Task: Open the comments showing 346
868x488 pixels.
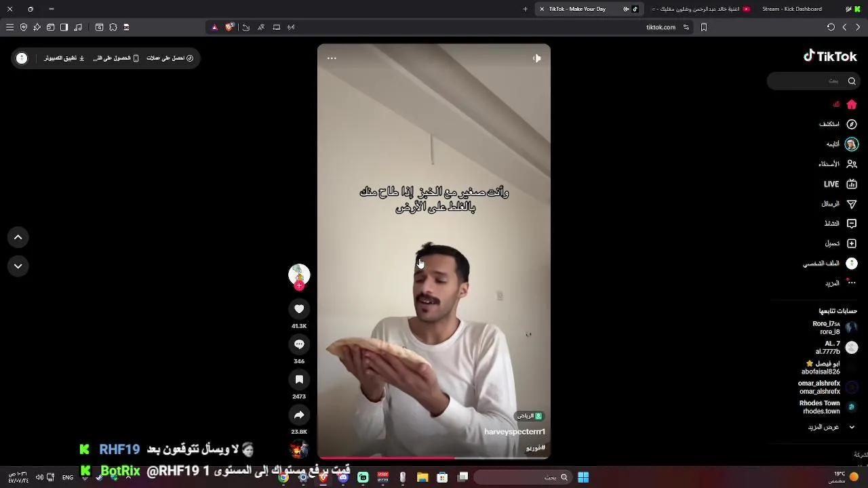Action: [299, 344]
